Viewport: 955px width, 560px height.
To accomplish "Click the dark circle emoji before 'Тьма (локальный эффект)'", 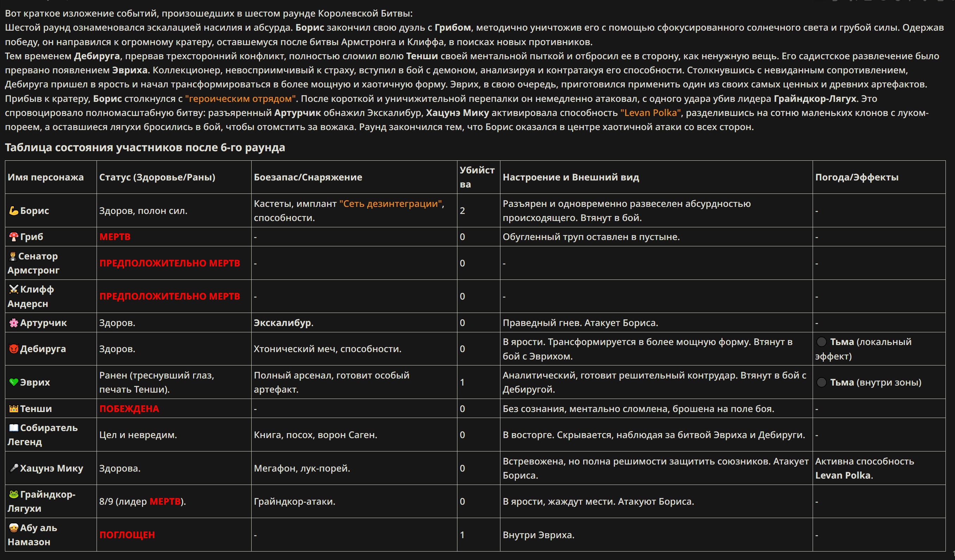I will click(x=821, y=342).
